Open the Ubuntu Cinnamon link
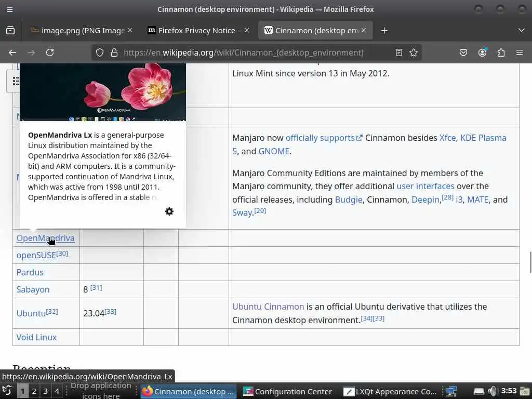Viewport: 532px width, 399px height. pos(268,307)
